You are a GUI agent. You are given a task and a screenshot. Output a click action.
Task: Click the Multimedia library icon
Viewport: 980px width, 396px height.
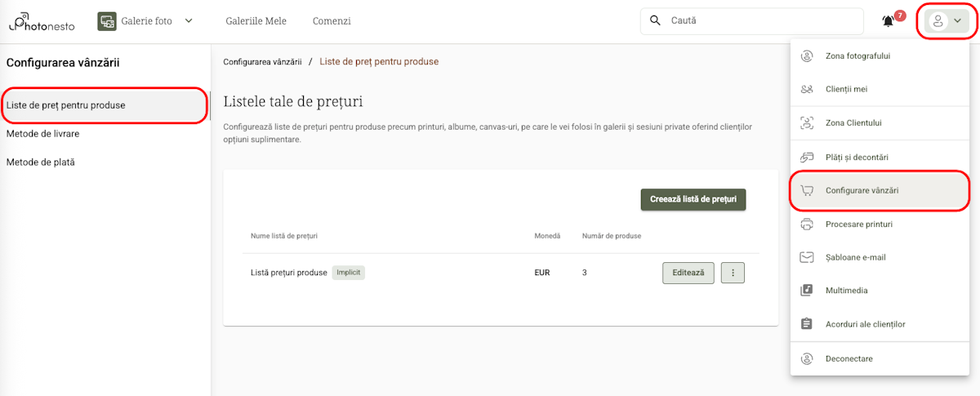pyautogui.click(x=807, y=290)
